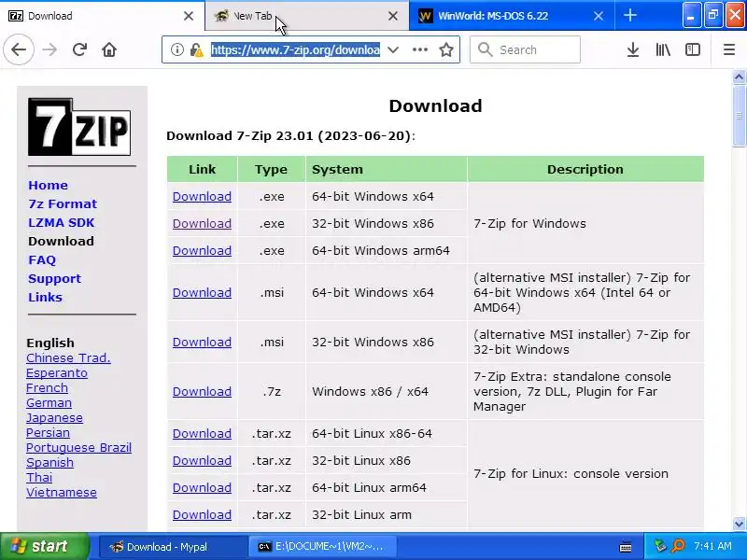Reload the current page

tap(79, 49)
